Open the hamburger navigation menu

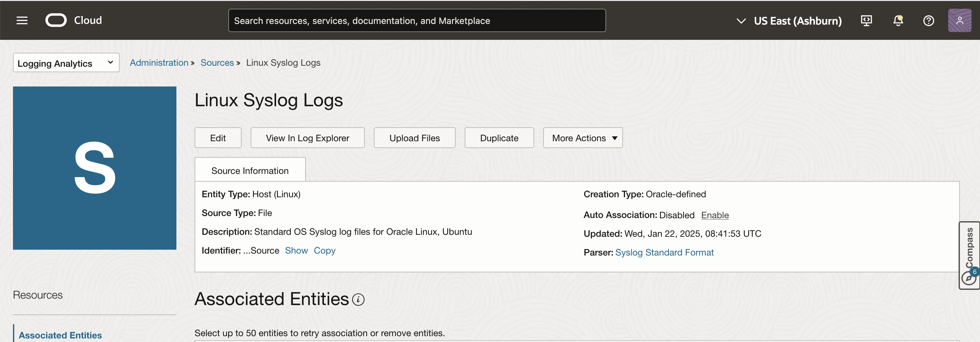tap(22, 20)
